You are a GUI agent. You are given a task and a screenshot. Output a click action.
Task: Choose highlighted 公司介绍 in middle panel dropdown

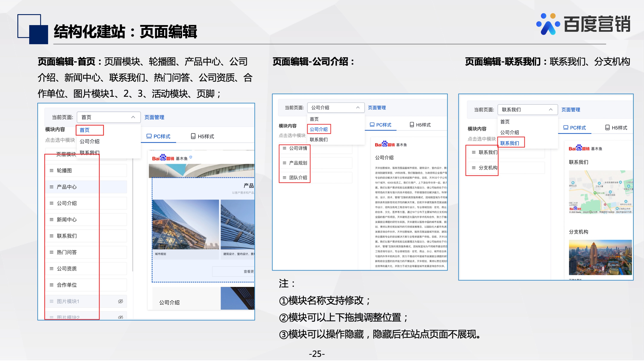(x=319, y=129)
